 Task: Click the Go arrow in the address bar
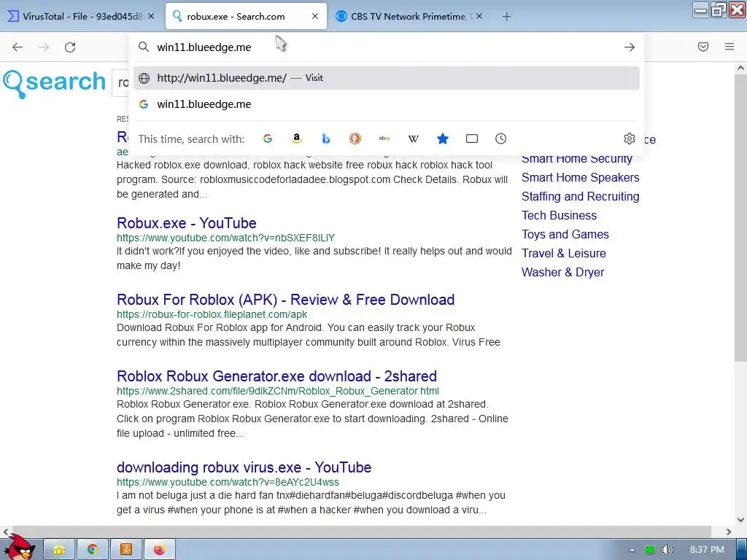[x=630, y=47]
